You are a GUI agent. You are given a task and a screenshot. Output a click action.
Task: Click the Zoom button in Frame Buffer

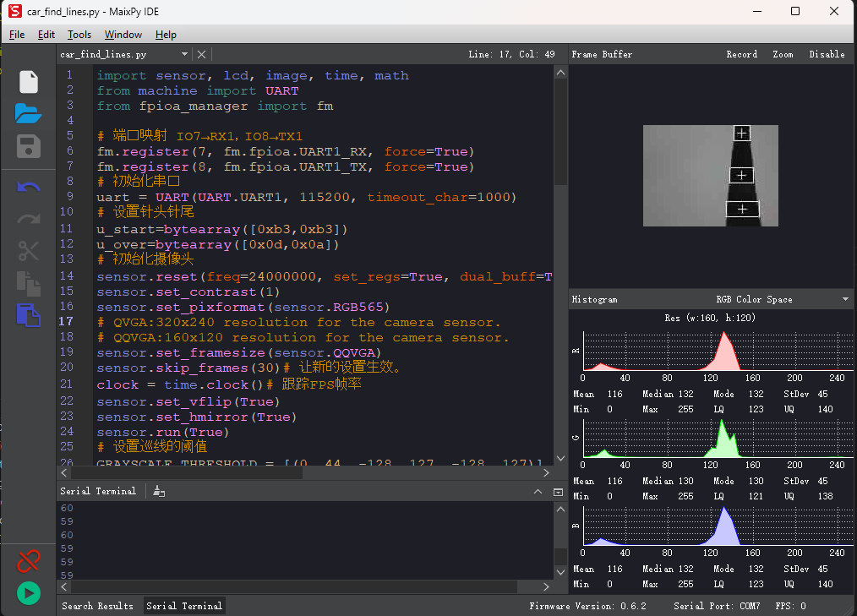(783, 54)
